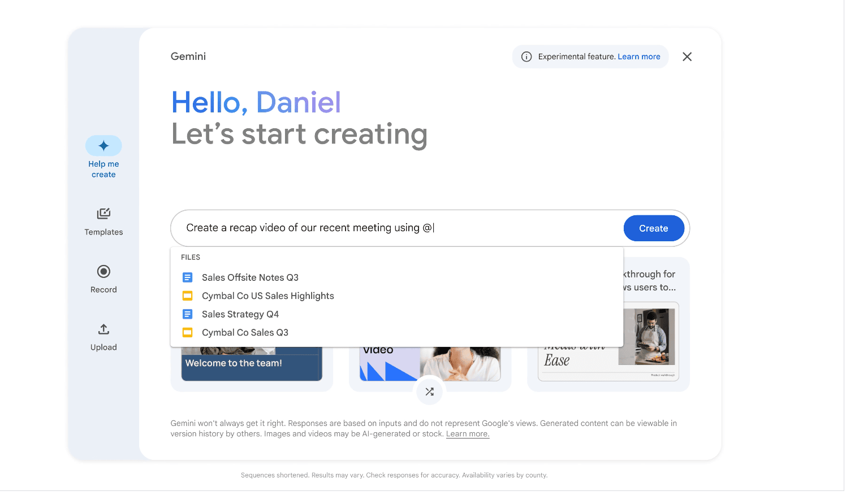The height and width of the screenshot is (504, 846).
Task: Follow the Learn more link in disclaimer
Action: (467, 435)
